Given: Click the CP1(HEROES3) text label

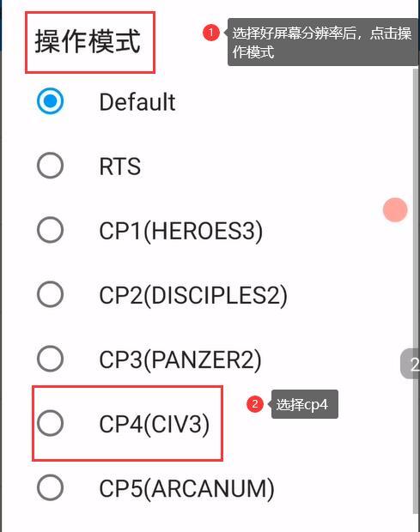Looking at the screenshot, I should click(181, 231).
